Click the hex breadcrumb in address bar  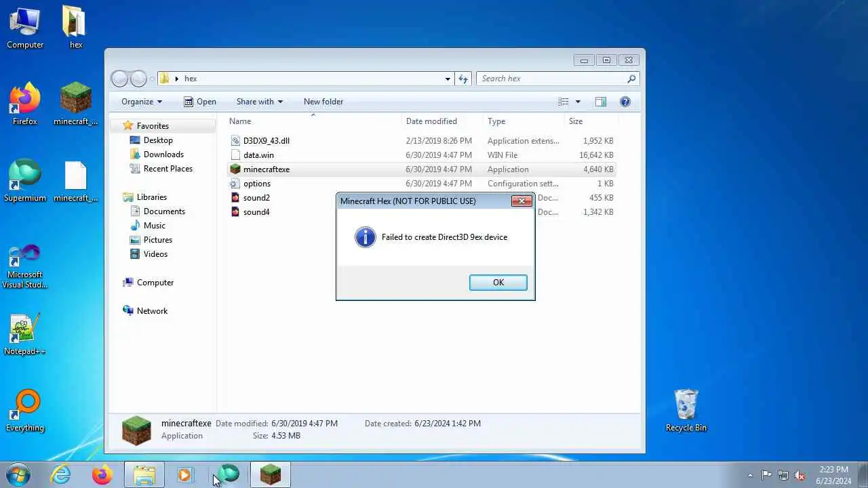tap(191, 79)
